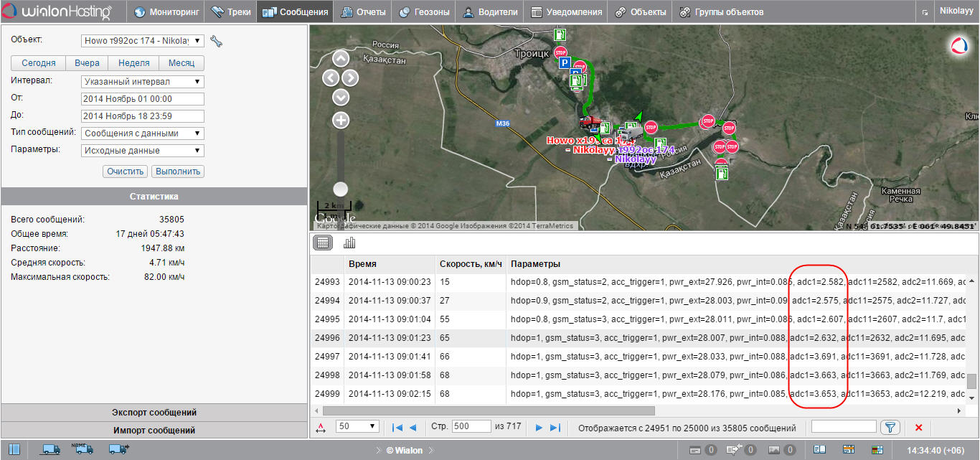This screenshot has width=980, height=460.
Task: Switch to the Геозоны tab
Action: click(x=424, y=11)
